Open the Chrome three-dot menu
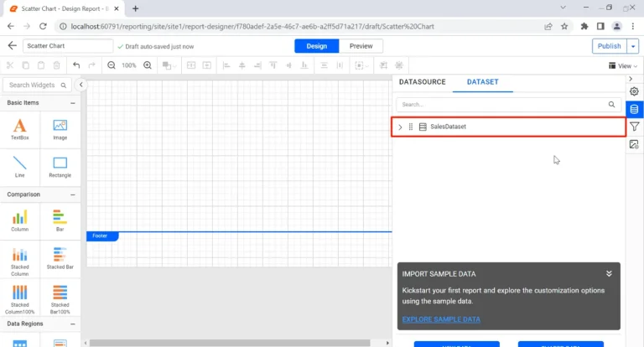 (x=633, y=26)
